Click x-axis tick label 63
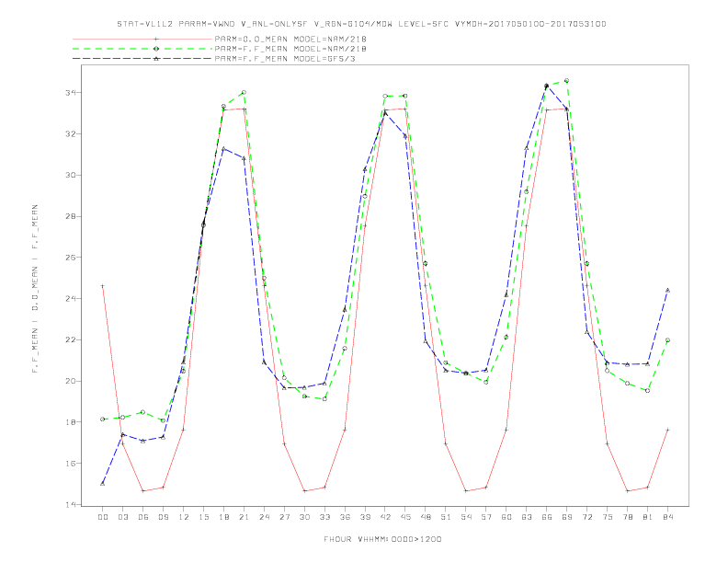Screen dimensions: 728x563 [x=527, y=517]
